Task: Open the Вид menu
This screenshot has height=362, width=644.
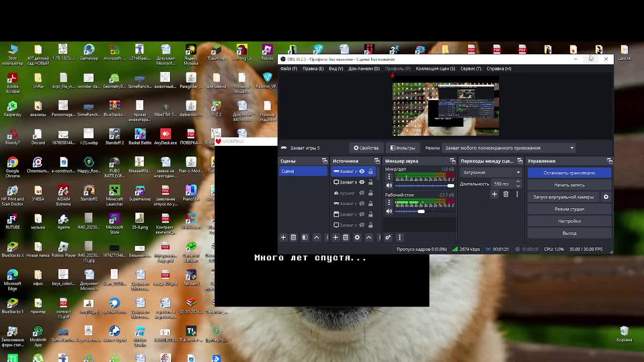Action: pos(336,68)
